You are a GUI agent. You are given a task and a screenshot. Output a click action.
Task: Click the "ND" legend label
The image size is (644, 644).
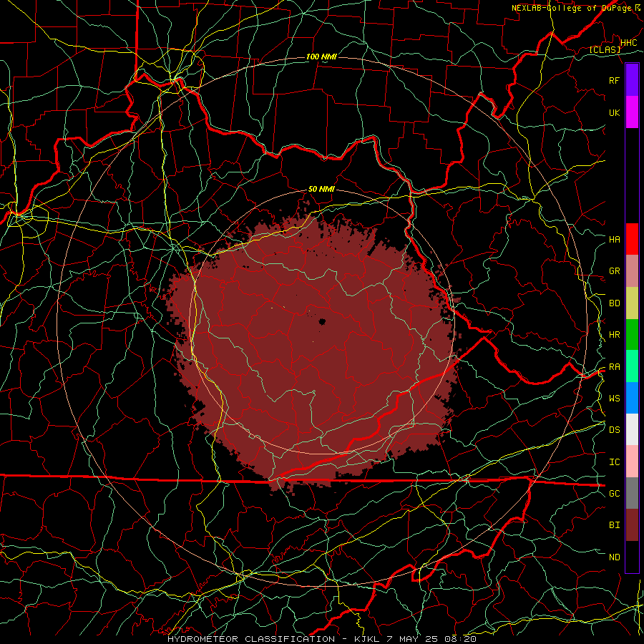tap(614, 557)
